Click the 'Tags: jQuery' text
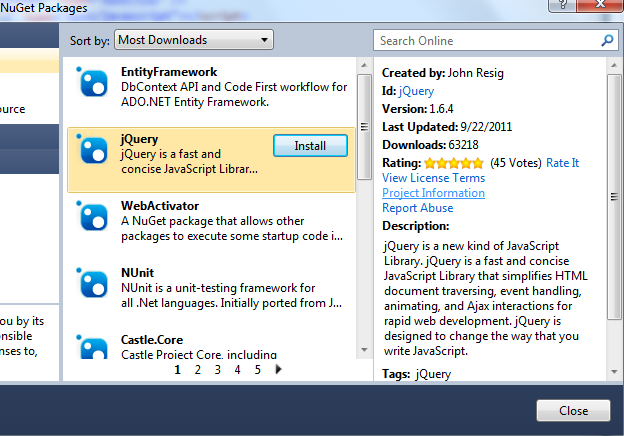 (x=417, y=374)
